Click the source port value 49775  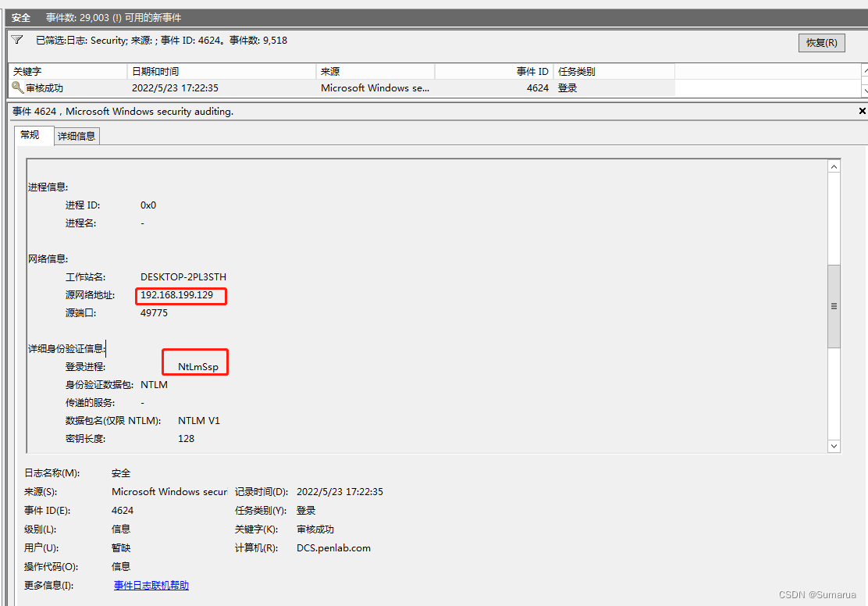154,313
